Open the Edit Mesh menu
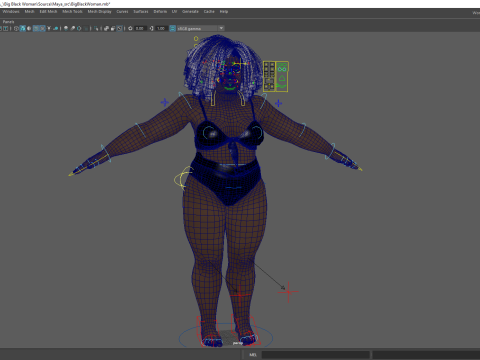Viewport: 480px width, 360px height. pos(48,11)
